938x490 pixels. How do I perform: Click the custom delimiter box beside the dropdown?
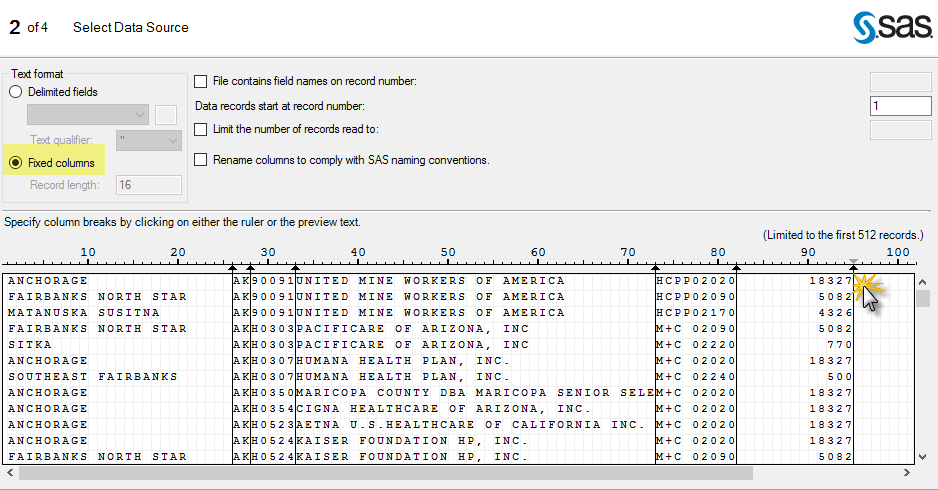[x=166, y=114]
